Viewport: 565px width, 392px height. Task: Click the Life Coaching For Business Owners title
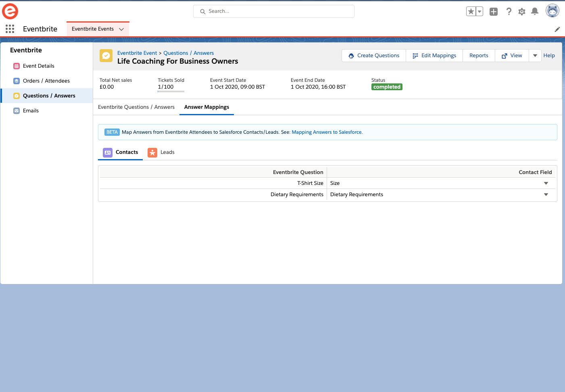click(x=178, y=61)
